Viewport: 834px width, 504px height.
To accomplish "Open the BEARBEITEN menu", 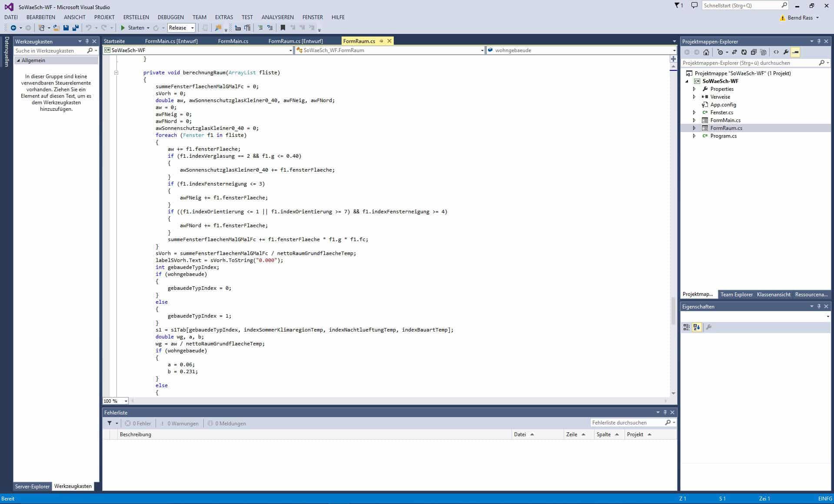I will point(41,17).
